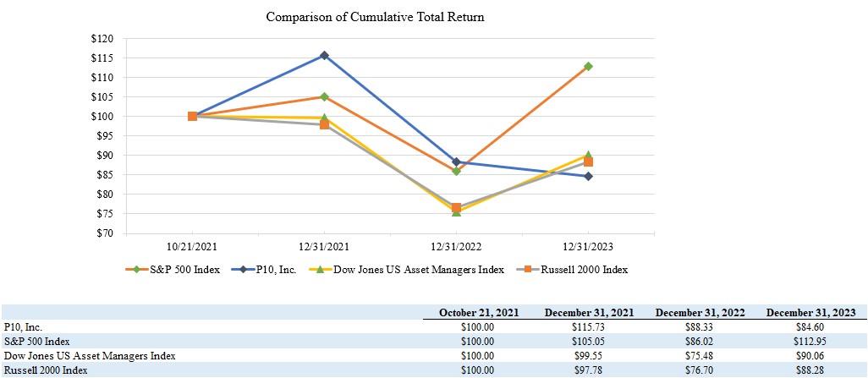868x378 pixels.
Task: Select the orange square marker at 10/21/2021
Action: click(x=193, y=116)
